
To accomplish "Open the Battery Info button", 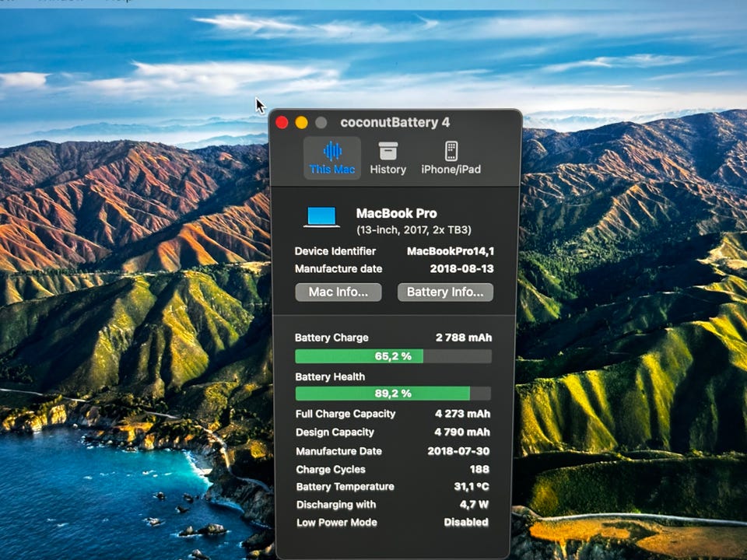I will coord(445,292).
